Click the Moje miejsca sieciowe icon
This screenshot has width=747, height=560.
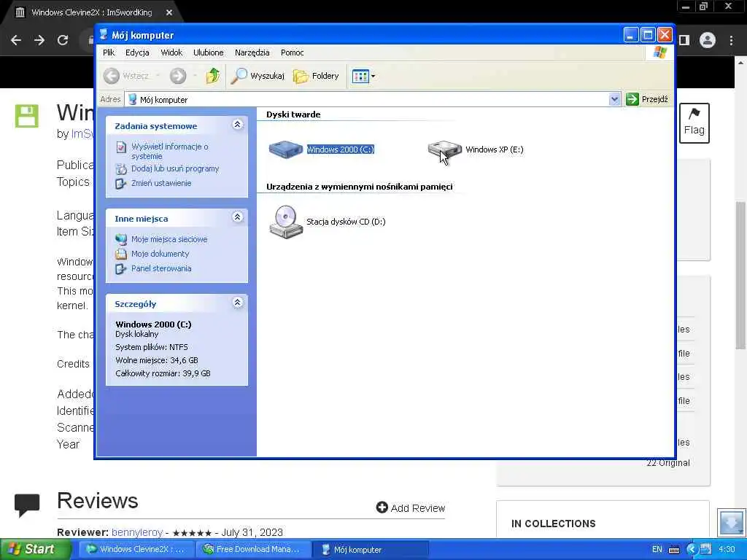(121, 239)
